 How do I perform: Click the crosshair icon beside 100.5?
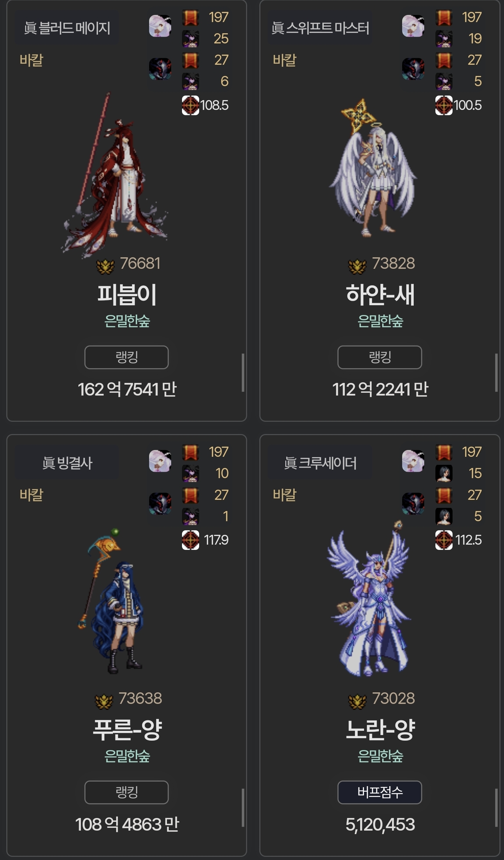pyautogui.click(x=444, y=105)
